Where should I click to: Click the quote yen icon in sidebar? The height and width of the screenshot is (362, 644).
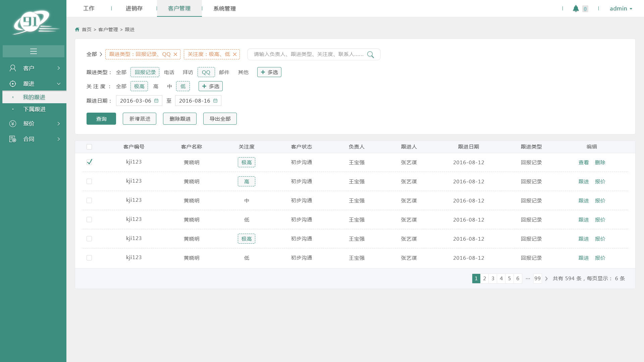coord(13,124)
